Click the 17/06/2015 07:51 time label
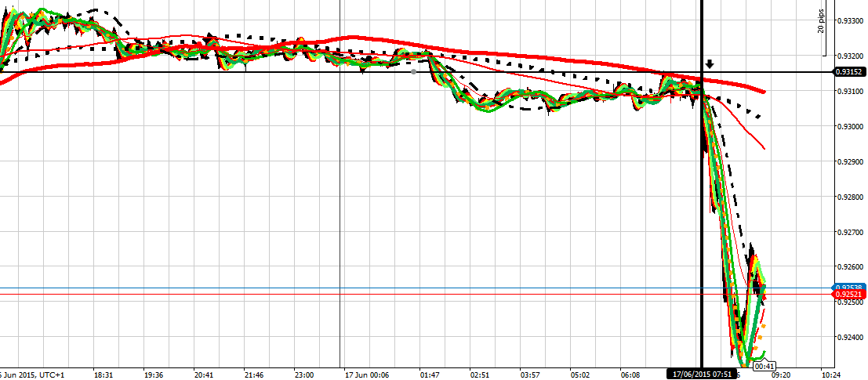 coord(700,374)
